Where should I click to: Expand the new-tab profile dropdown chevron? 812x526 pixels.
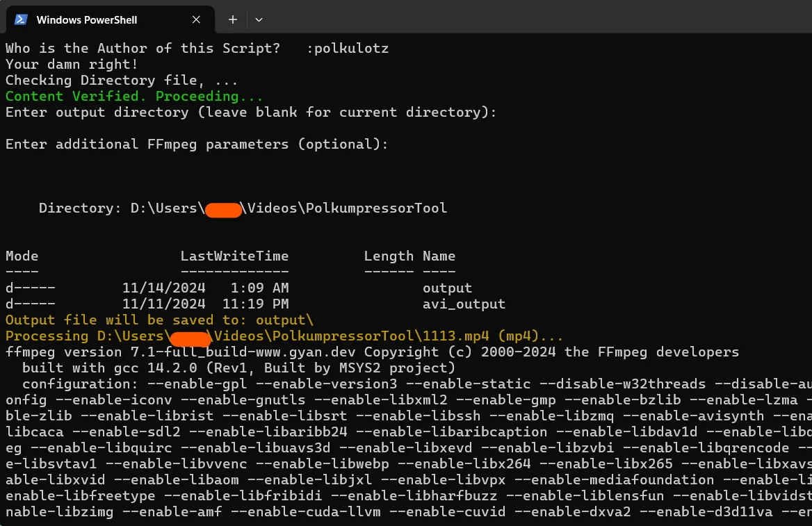pyautogui.click(x=259, y=19)
